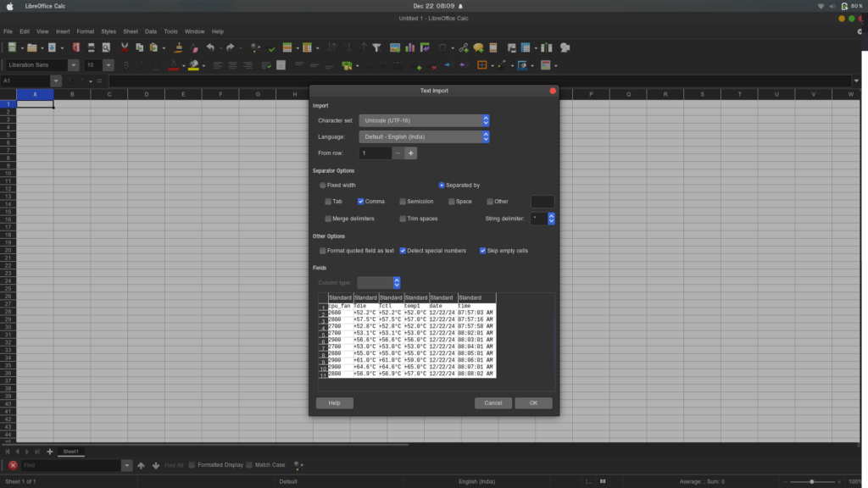Click the Insert Chart icon
This screenshot has width=868, height=488.
(410, 47)
